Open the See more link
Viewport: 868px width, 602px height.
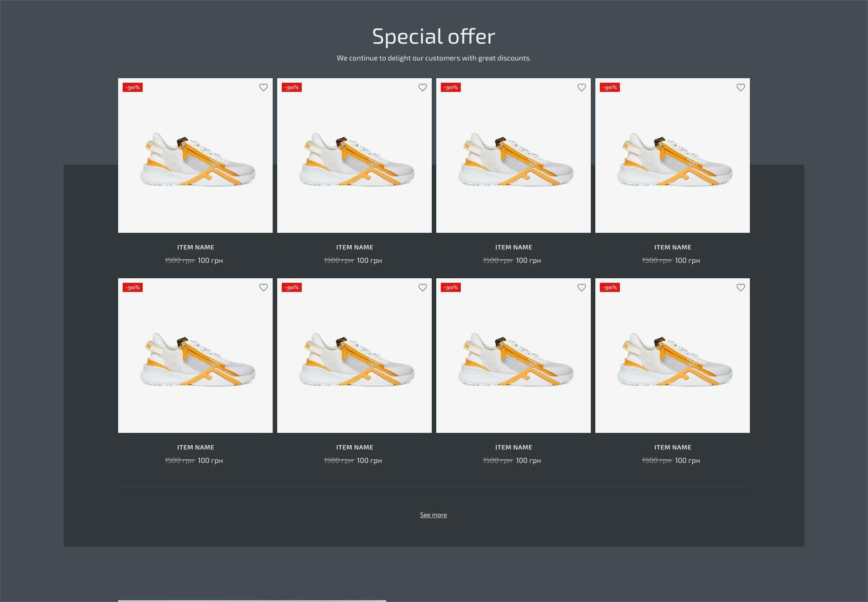coord(433,515)
